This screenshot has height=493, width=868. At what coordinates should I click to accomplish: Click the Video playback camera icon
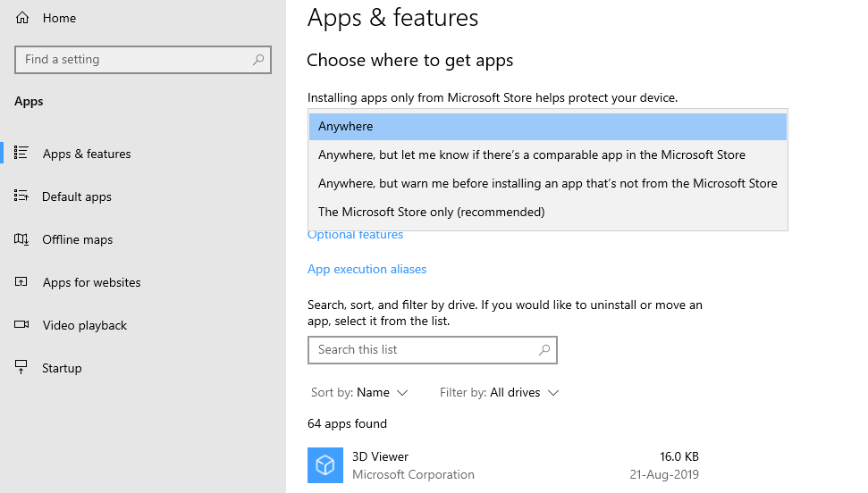22,325
